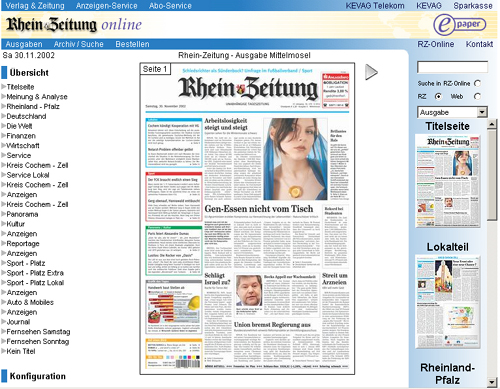
Task: Click the 'Gen-Essen nicht vom Tisch' article
Action: tap(259, 209)
